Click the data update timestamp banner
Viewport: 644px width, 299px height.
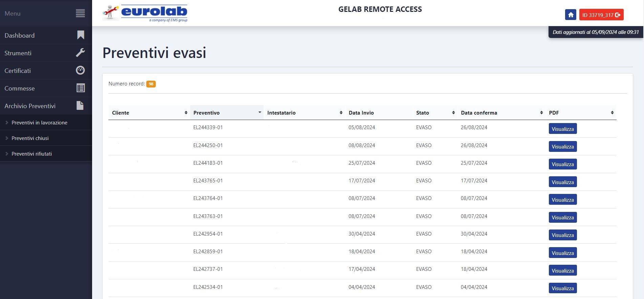pos(596,32)
